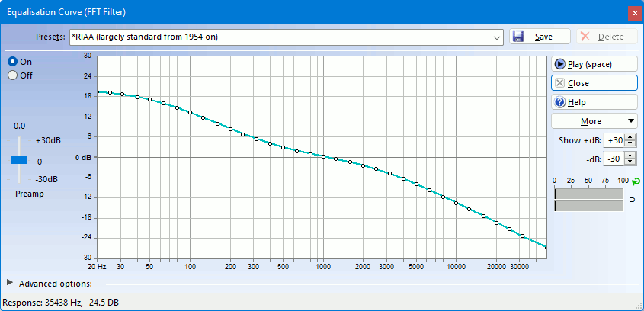This screenshot has height=311, width=644.
Task: Click the floppy disk Save icon
Action: (x=518, y=37)
